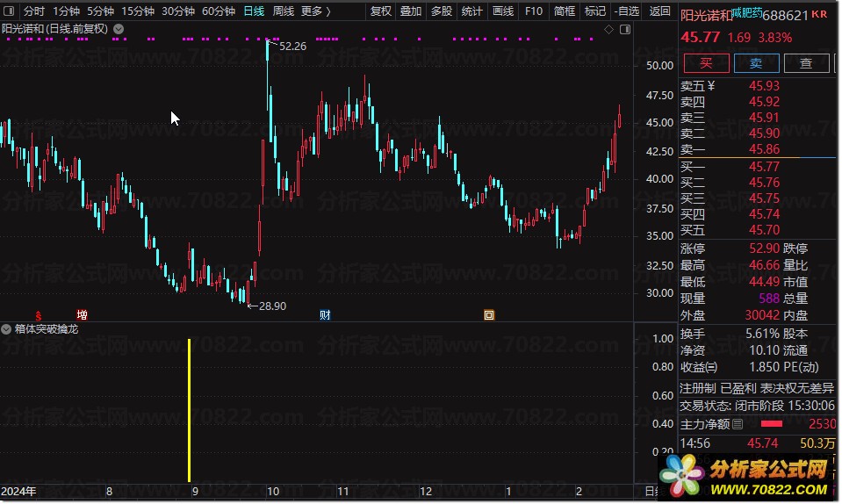
Task: Click the ¥ icon next to 卖五
Action: tap(711, 86)
